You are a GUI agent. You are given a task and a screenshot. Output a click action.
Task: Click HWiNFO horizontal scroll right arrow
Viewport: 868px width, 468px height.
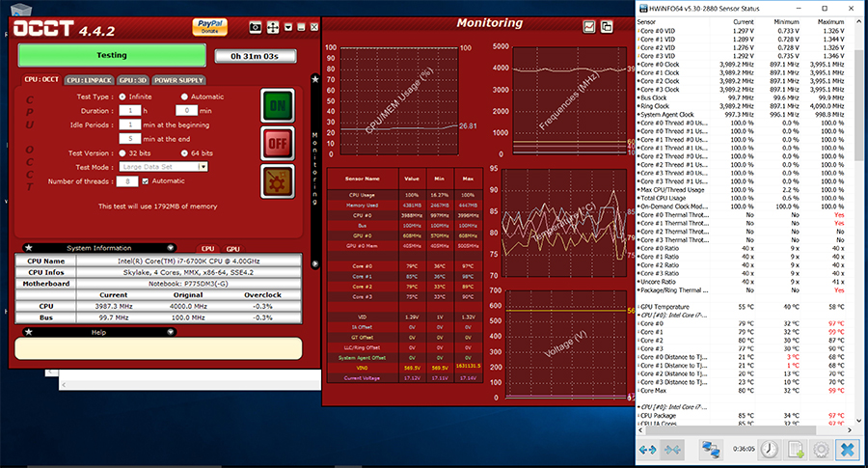[x=850, y=429]
